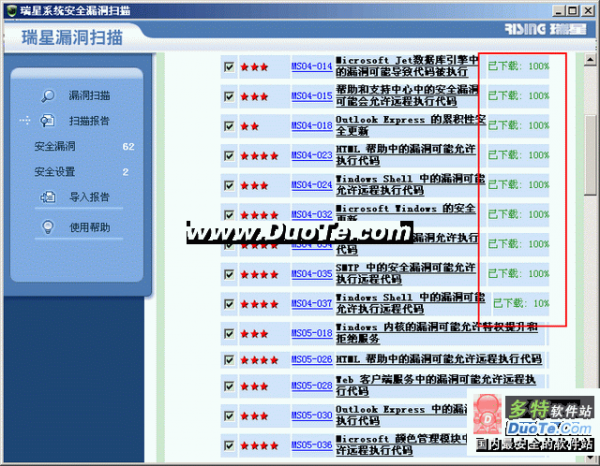Click the import icon beside 导入报告
This screenshot has height=466, width=600.
coord(48,197)
